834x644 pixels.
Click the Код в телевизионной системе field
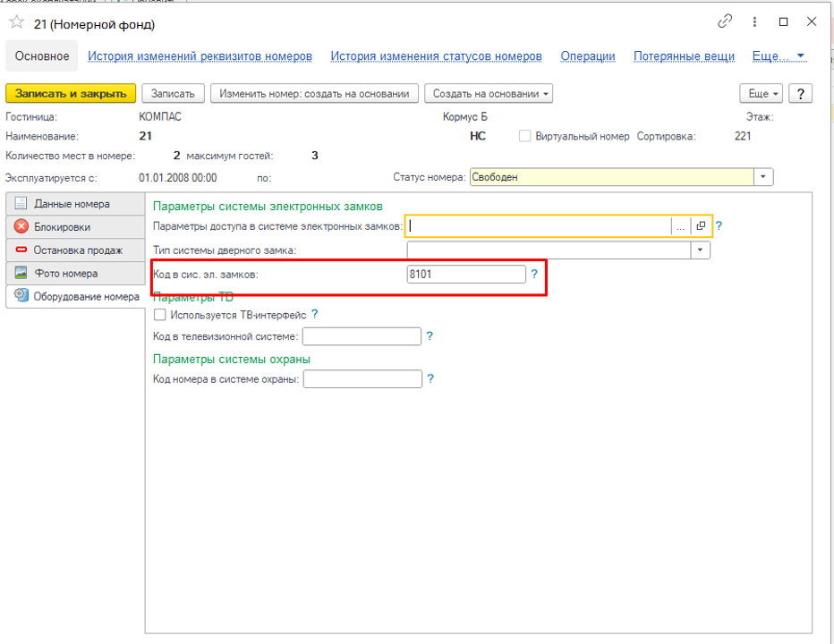click(x=362, y=336)
